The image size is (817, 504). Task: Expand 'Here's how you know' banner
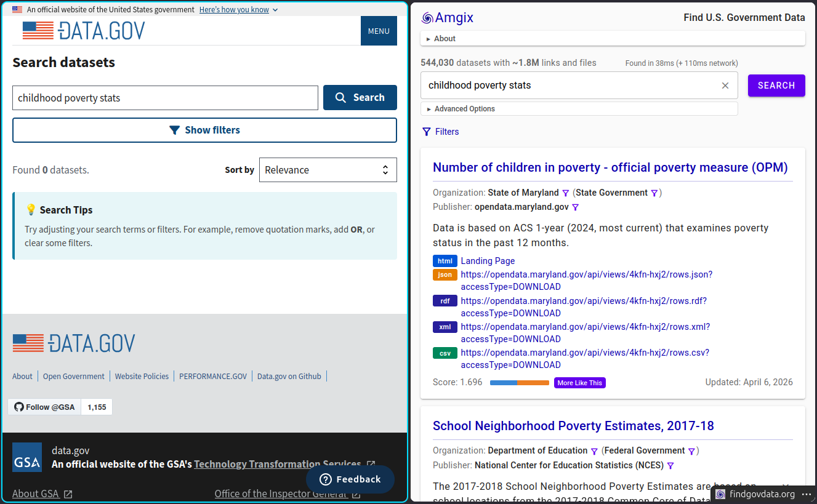click(x=238, y=10)
